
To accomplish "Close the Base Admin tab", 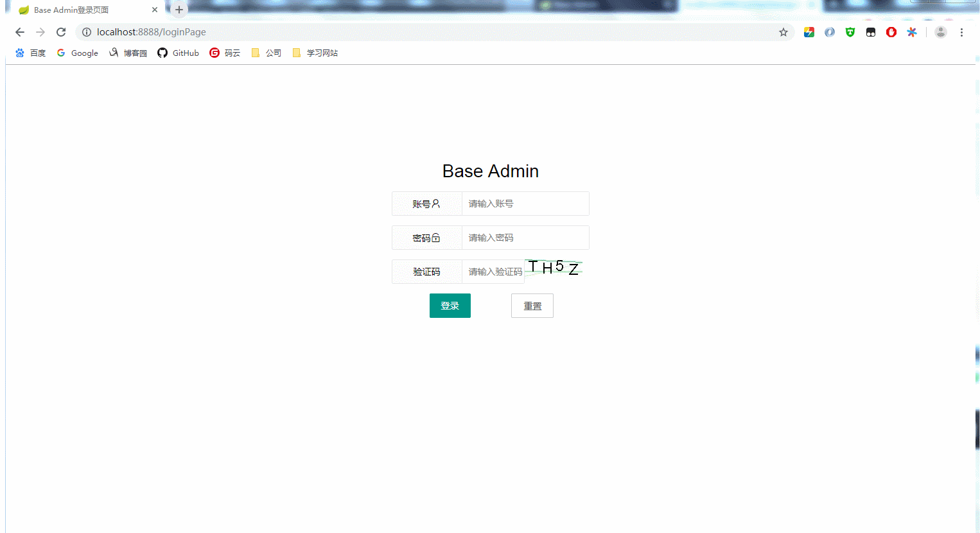I will point(155,10).
